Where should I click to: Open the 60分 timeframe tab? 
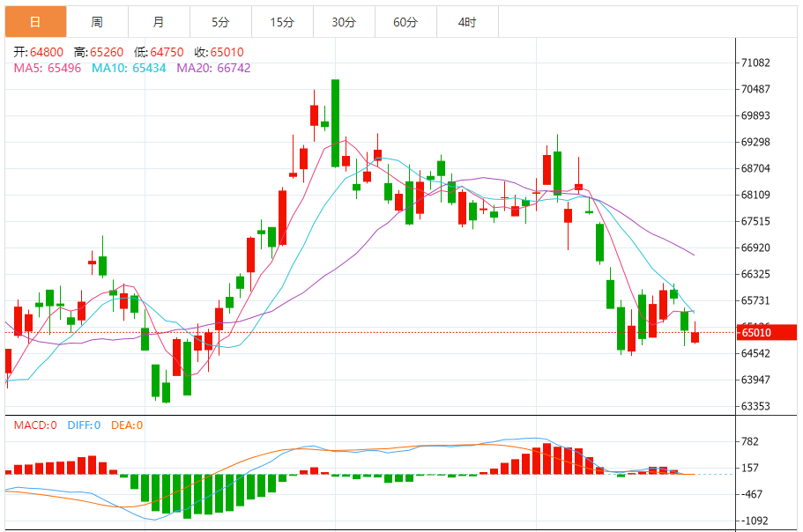(405, 22)
